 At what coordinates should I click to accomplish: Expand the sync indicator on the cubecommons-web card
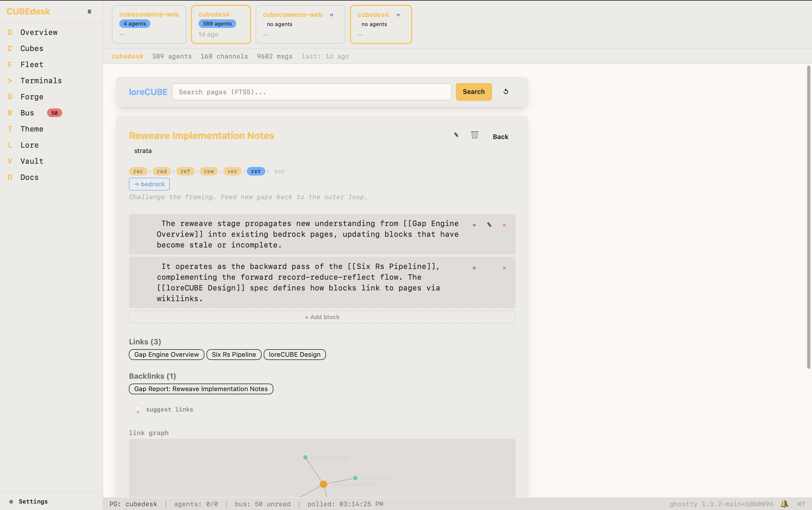332,15
